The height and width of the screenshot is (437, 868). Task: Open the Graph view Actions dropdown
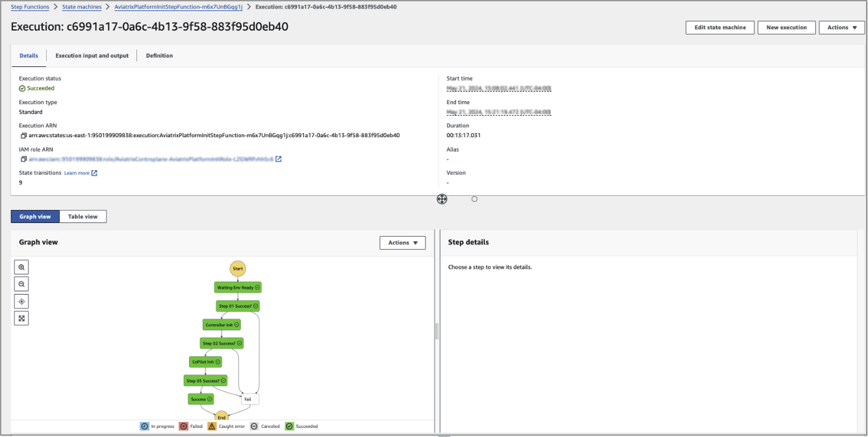(402, 242)
